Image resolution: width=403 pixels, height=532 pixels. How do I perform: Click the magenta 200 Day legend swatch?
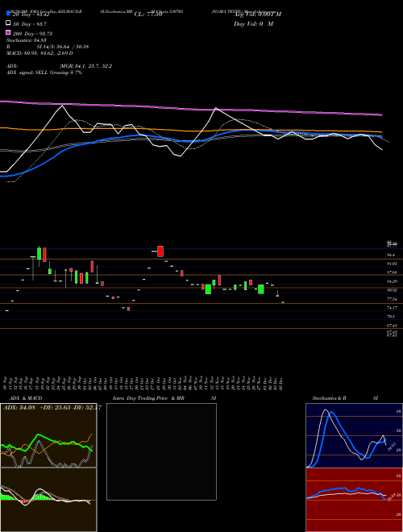coord(8,33)
